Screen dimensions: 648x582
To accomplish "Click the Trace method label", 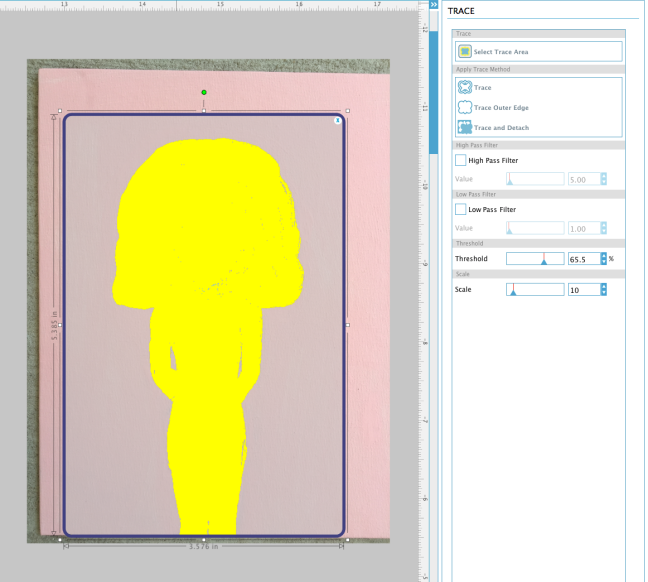I will tap(483, 88).
